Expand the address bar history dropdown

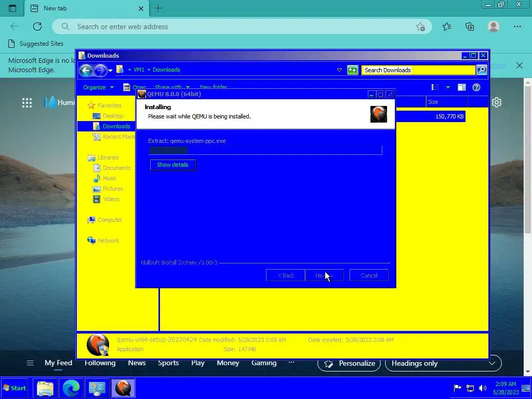(x=339, y=70)
